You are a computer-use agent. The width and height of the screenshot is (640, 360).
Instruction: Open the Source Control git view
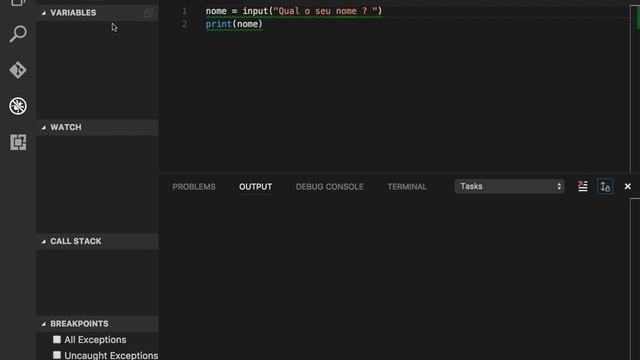(18, 70)
